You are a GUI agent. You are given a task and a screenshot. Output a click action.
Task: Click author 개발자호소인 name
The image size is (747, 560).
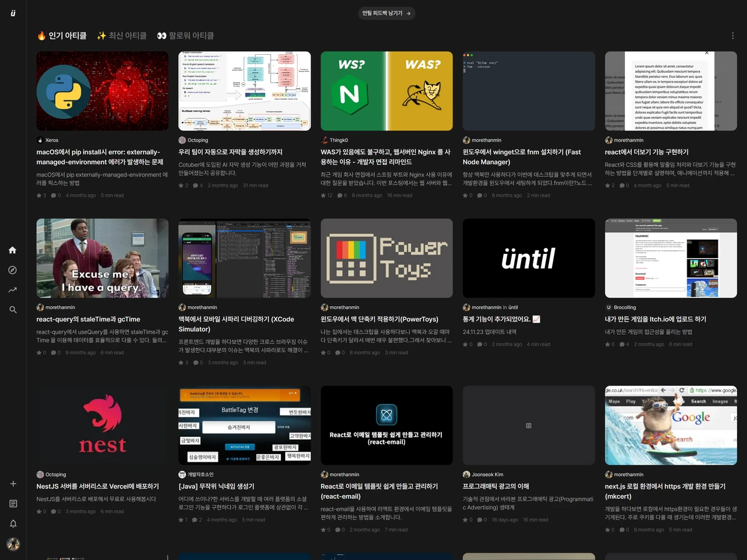(200, 475)
